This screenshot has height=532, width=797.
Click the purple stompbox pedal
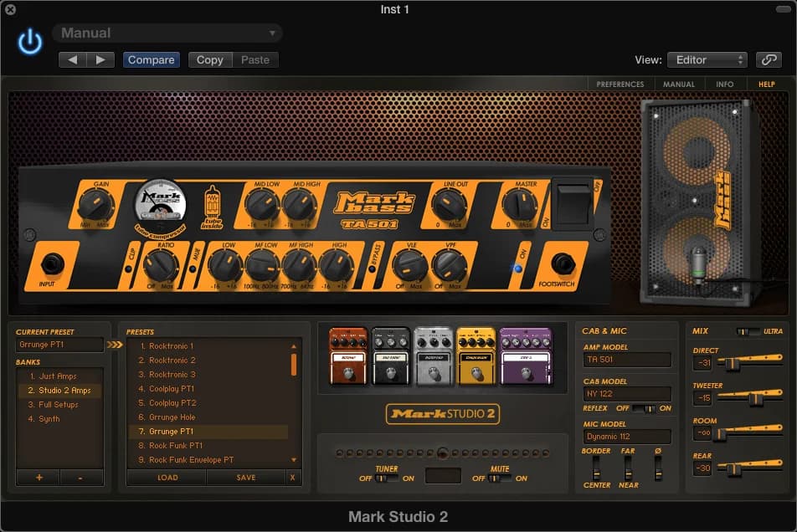(526, 356)
